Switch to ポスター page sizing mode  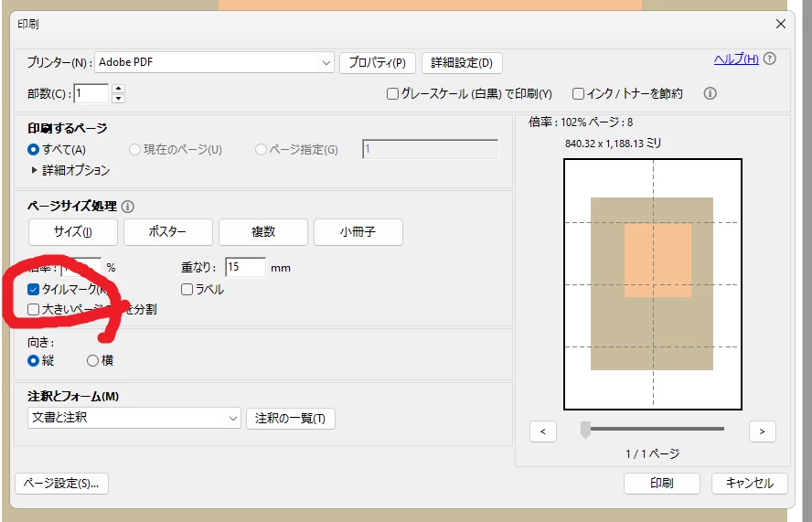tap(167, 232)
